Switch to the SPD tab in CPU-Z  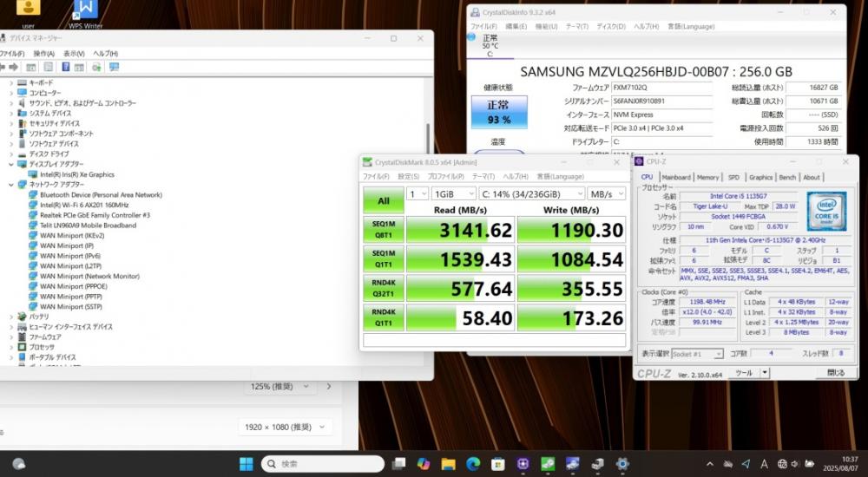coord(733,177)
